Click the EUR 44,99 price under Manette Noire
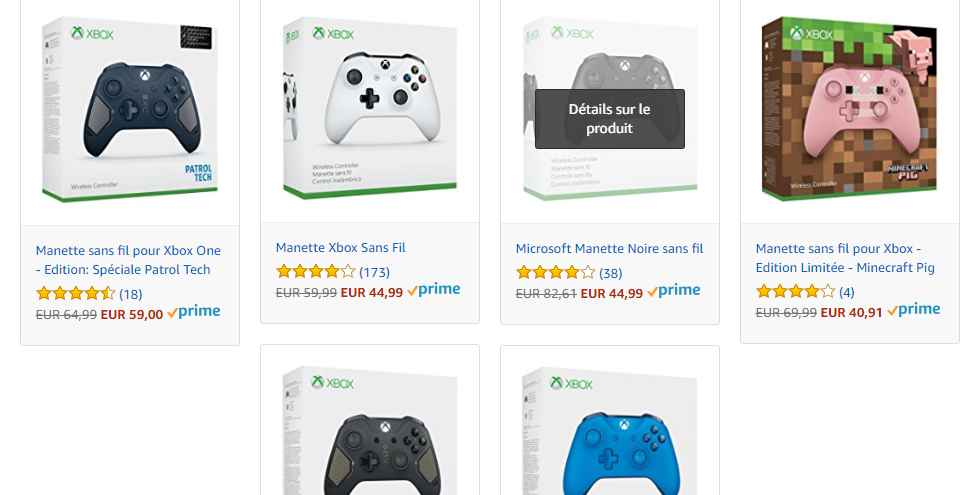The image size is (963, 495). 612,294
